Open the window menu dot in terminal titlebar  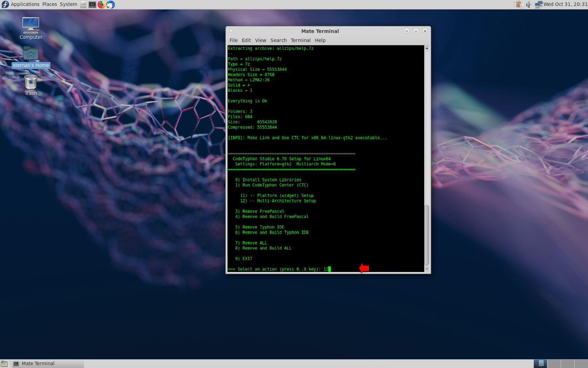tap(231, 31)
